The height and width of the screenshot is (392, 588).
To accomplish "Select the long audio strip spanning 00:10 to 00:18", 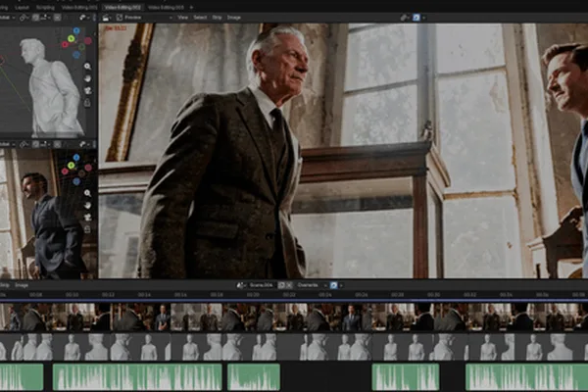I will [x=137, y=377].
